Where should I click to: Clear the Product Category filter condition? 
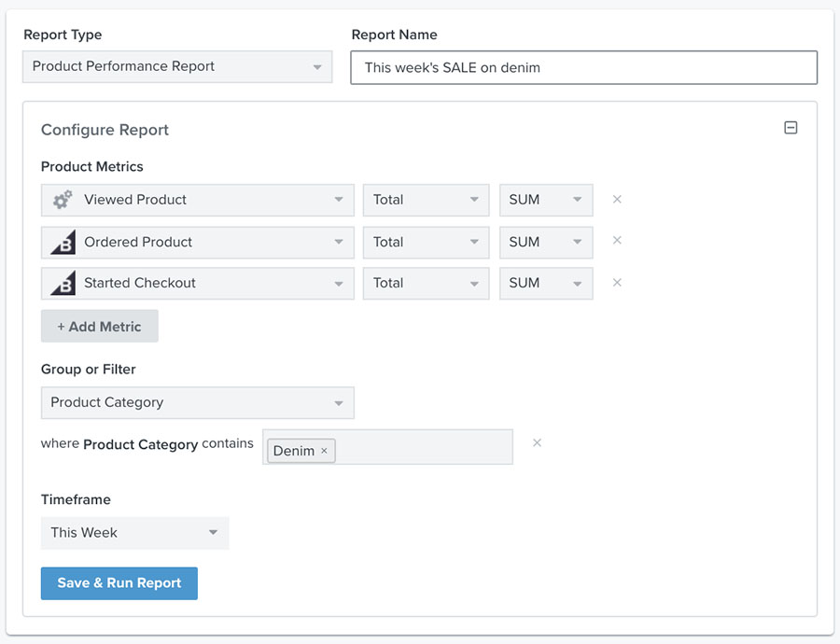[x=537, y=443]
